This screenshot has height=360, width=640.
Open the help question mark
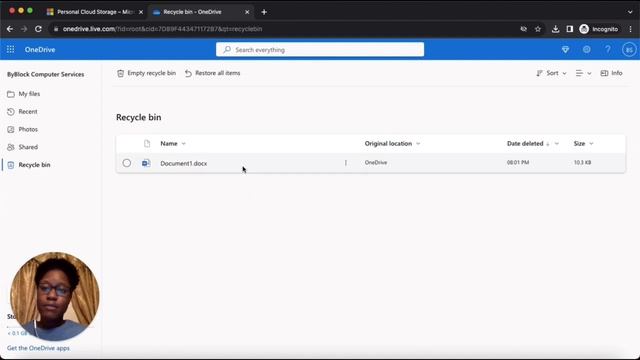608,49
